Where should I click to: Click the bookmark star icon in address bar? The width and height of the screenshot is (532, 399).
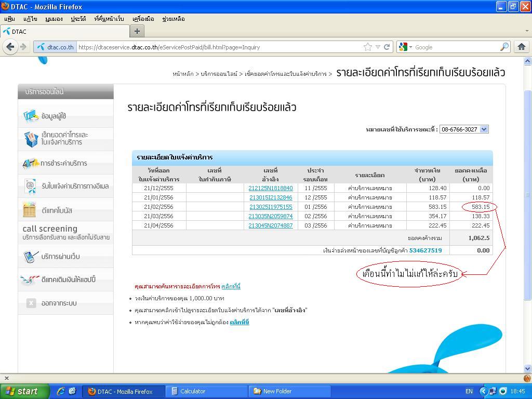(367, 47)
